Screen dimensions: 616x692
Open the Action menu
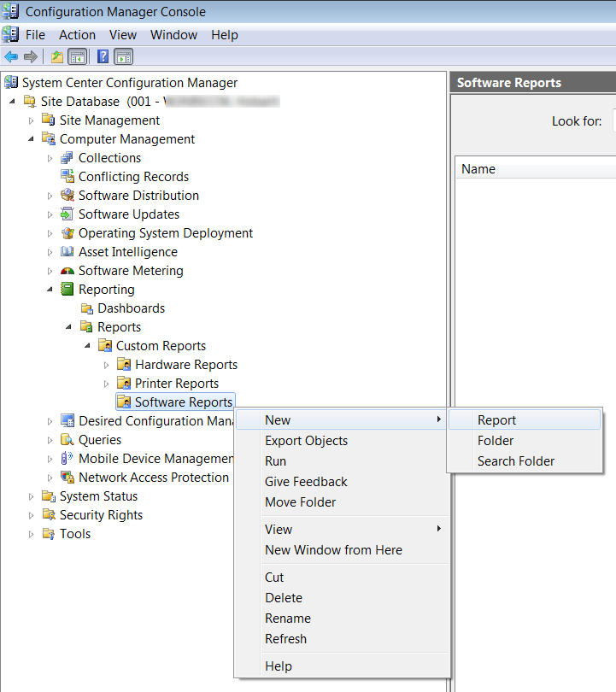(x=77, y=35)
